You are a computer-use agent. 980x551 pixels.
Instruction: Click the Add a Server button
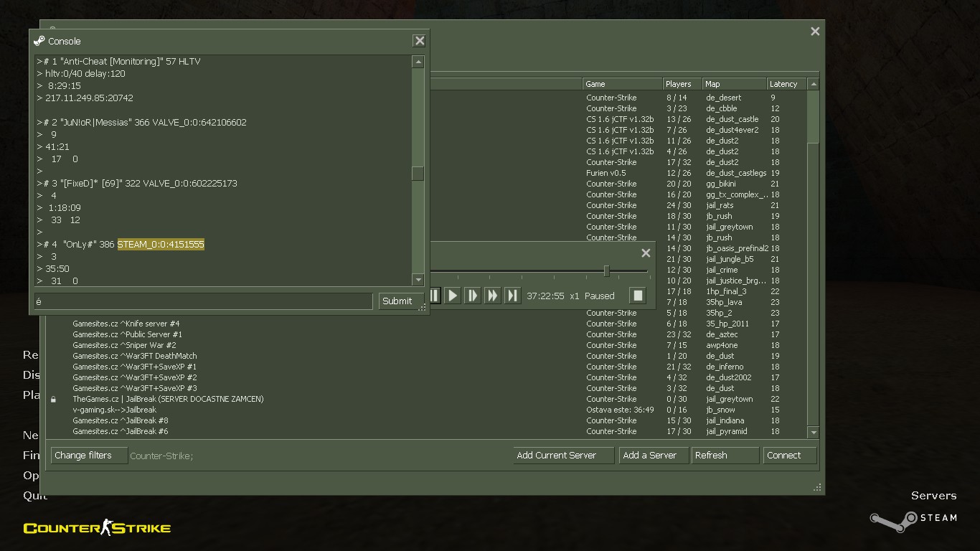(653, 456)
